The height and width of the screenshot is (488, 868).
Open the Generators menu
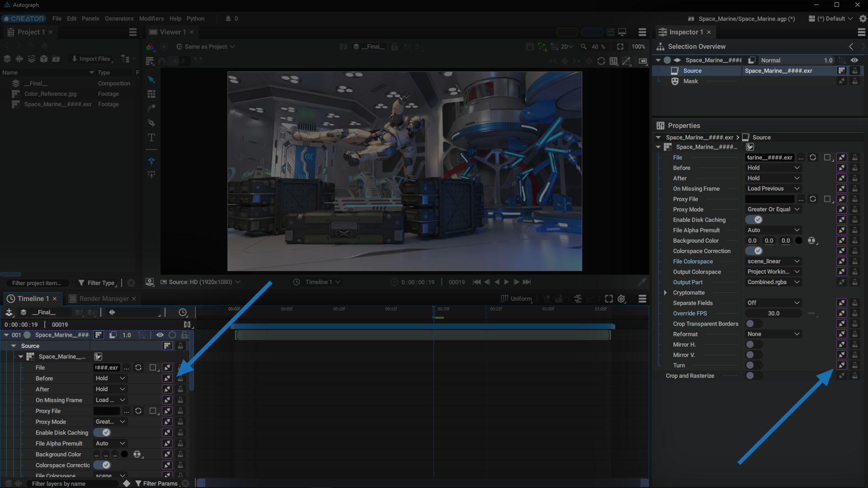[119, 19]
